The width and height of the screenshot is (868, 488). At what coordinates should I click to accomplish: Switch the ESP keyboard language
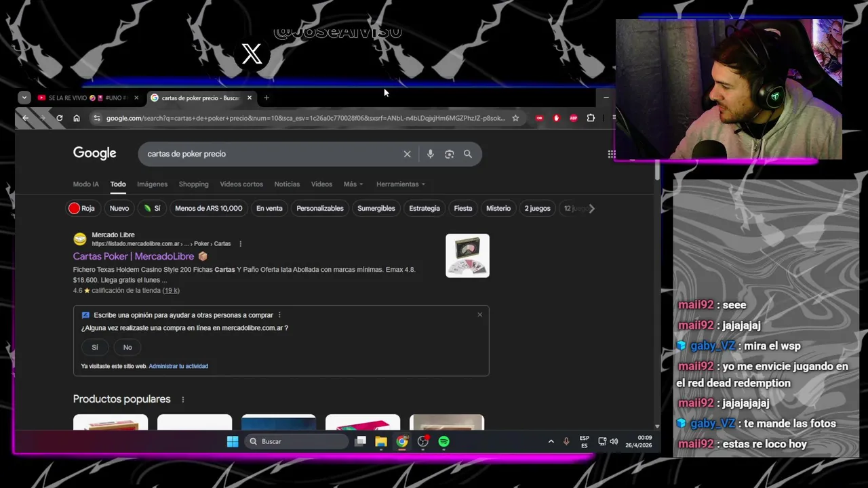585,442
